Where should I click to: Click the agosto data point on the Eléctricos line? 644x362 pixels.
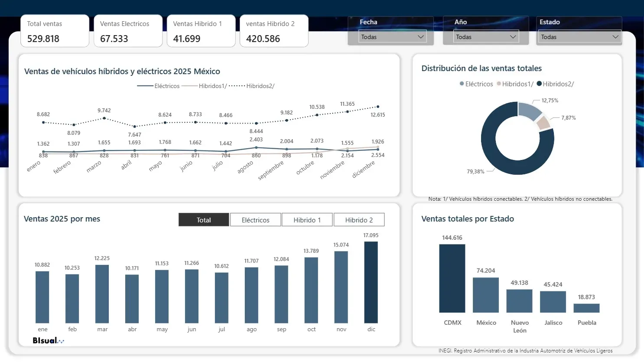coord(256,147)
